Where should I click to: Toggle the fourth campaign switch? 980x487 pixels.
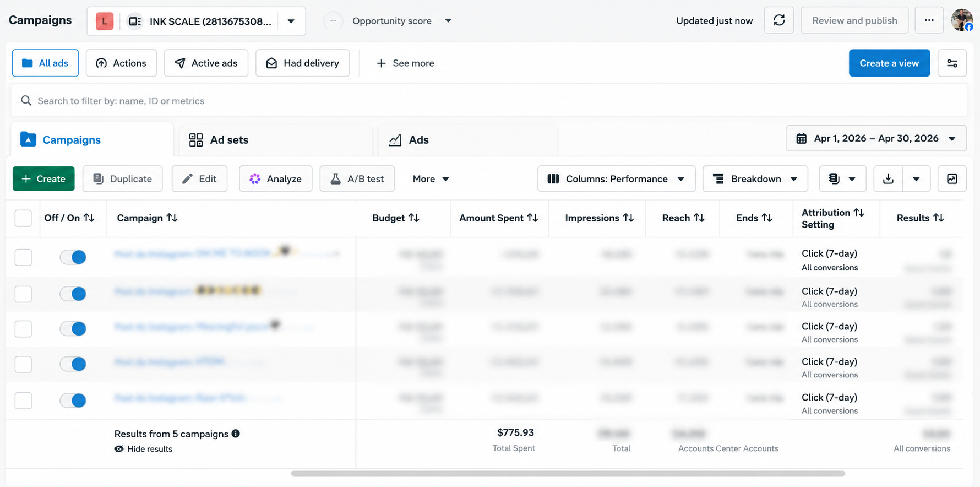pos(73,364)
